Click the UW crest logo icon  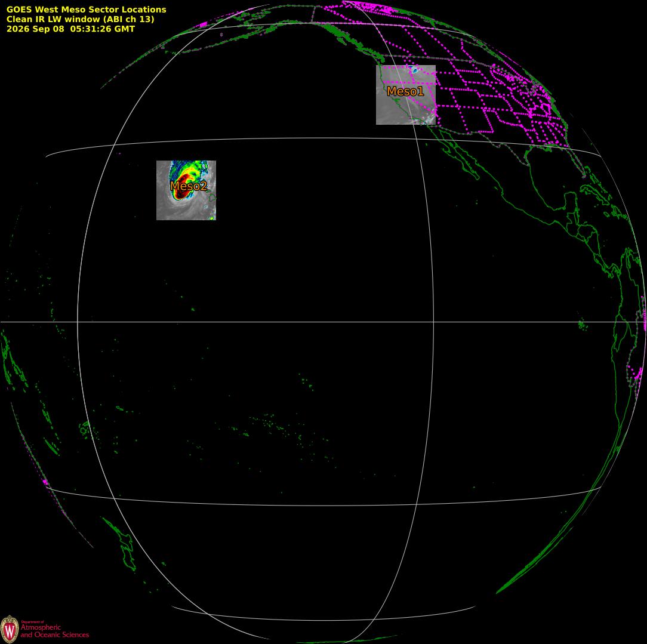[x=10, y=629]
